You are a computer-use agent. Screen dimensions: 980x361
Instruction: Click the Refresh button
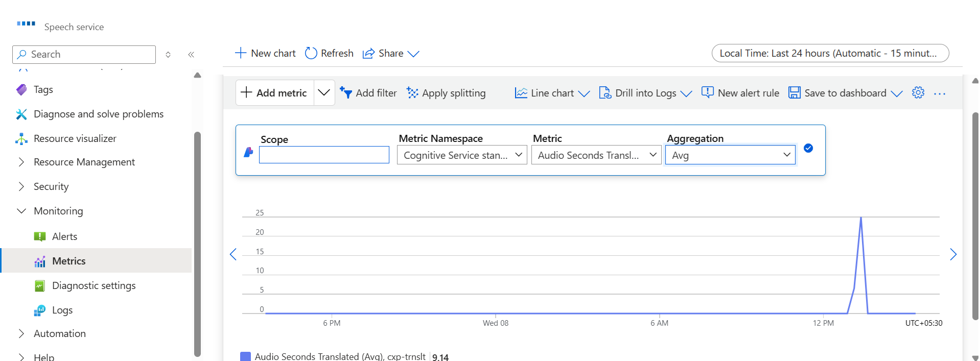point(329,53)
